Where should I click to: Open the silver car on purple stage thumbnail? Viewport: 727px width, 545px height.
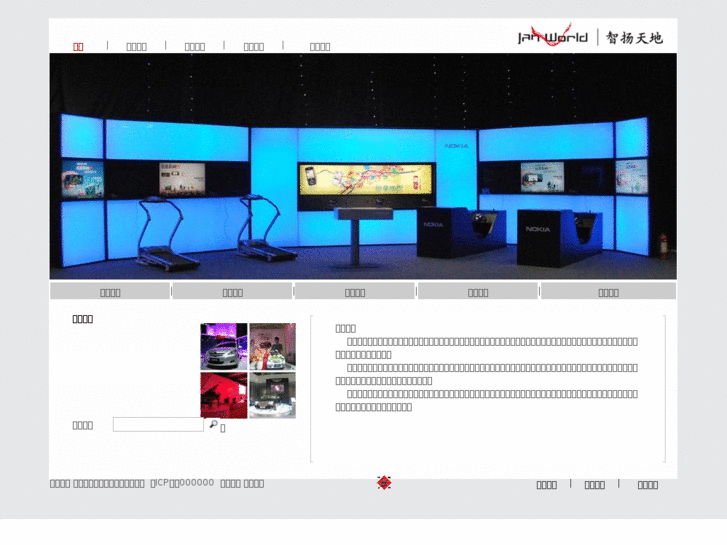pos(224,346)
